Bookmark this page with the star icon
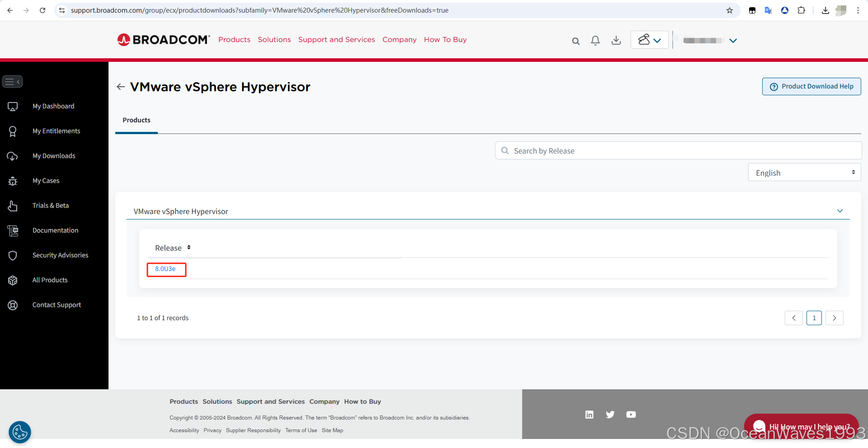868x448 pixels. click(x=730, y=10)
